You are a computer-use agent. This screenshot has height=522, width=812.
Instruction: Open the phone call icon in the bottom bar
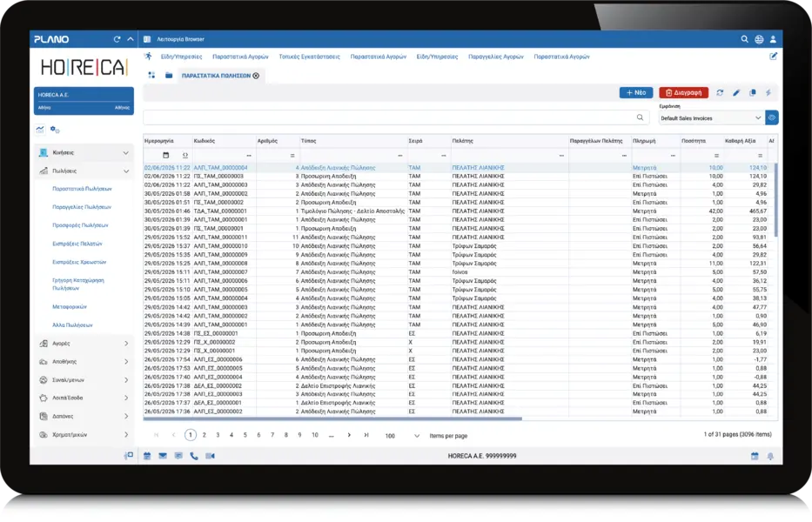tap(194, 456)
